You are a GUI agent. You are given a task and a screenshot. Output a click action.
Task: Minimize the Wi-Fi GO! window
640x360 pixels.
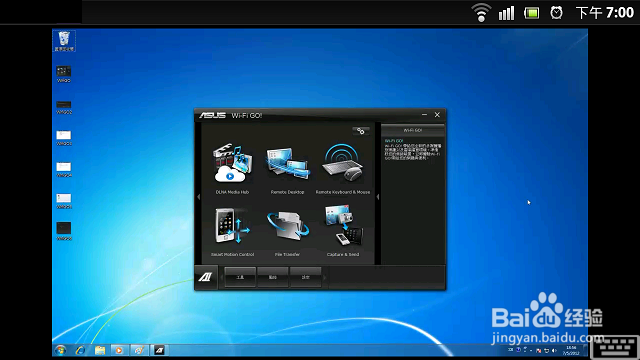424,115
